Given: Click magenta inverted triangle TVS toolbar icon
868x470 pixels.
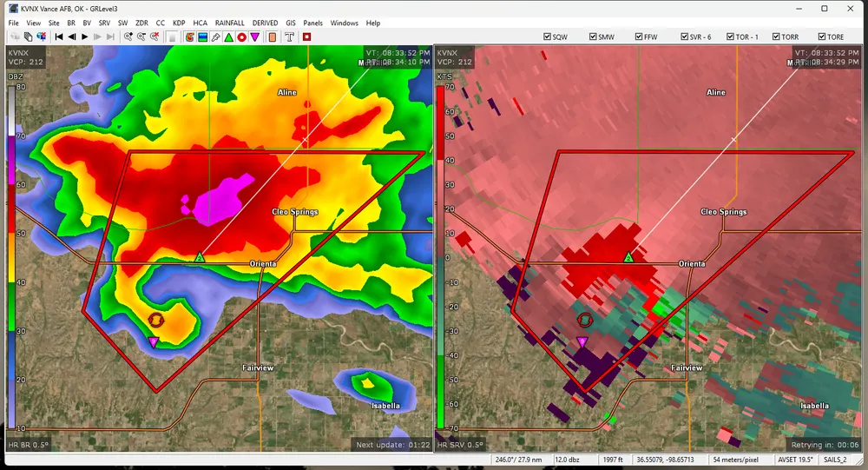Looking at the screenshot, I should coord(254,37).
